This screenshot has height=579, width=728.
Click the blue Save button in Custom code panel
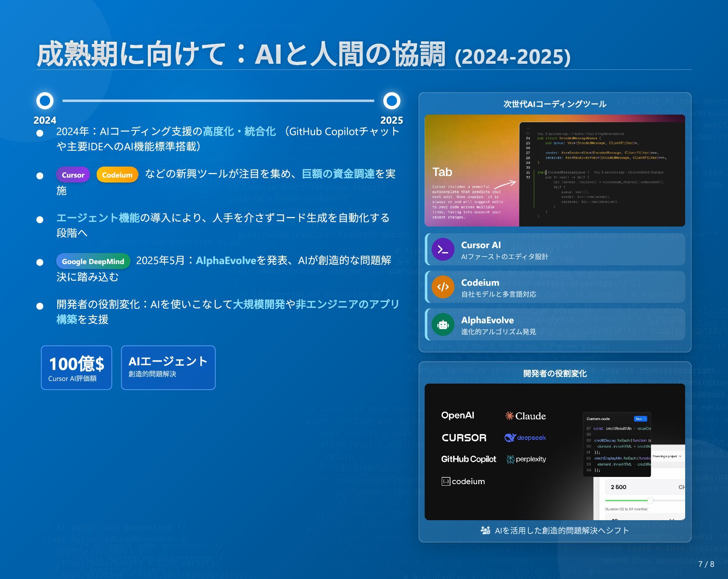coord(640,419)
